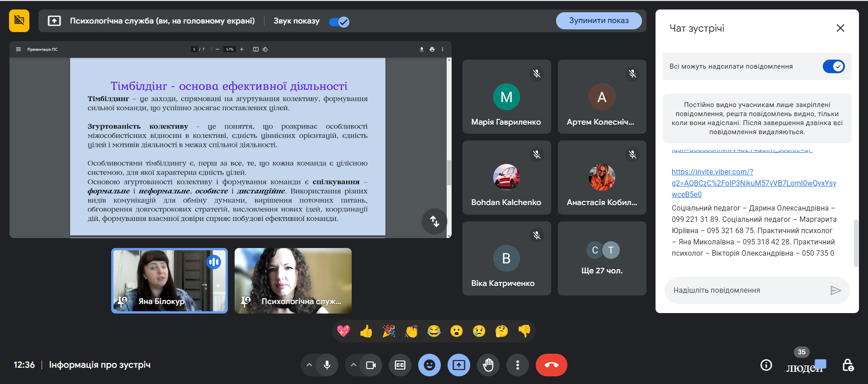
Task: Open the emoji reactions button
Action: (429, 365)
